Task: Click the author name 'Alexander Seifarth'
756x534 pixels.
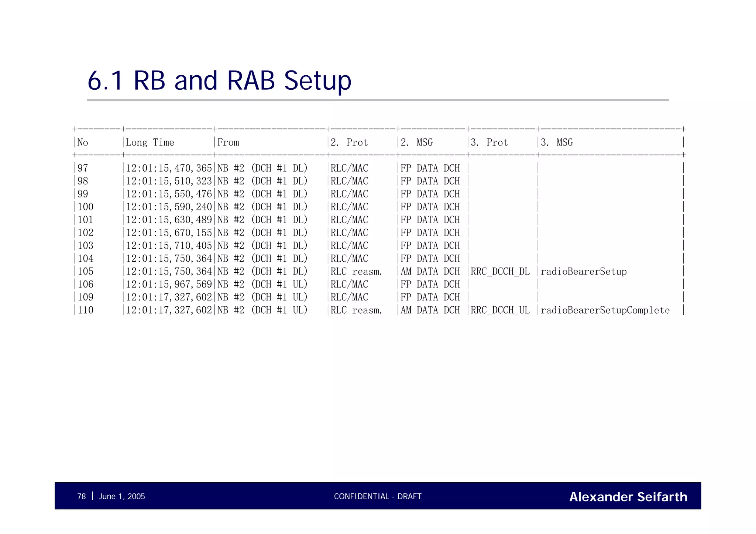Action: pyautogui.click(x=628, y=497)
